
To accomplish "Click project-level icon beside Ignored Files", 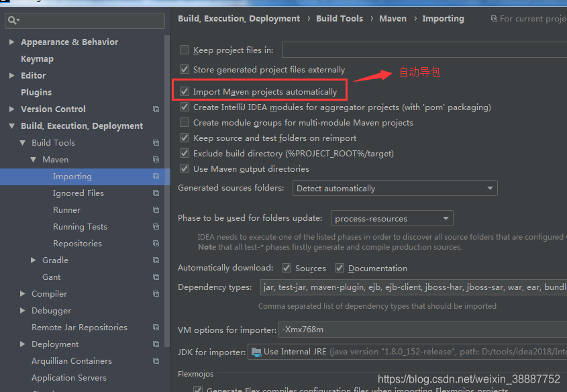I will (x=156, y=193).
